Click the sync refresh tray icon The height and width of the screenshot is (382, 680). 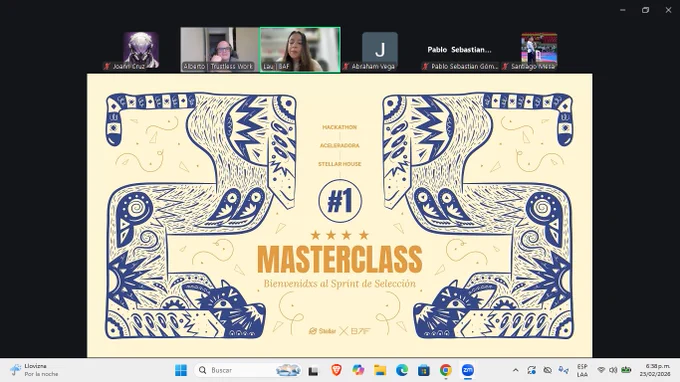(x=532, y=370)
